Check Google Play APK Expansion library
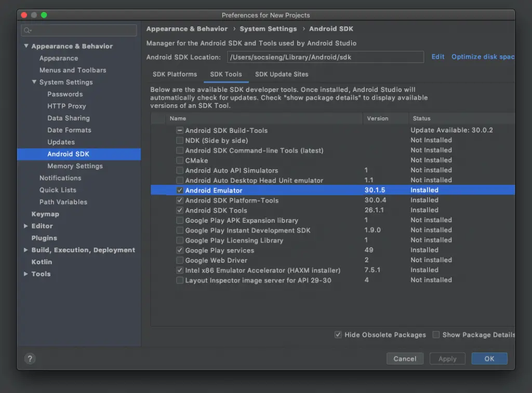532x393 pixels. [x=179, y=221]
